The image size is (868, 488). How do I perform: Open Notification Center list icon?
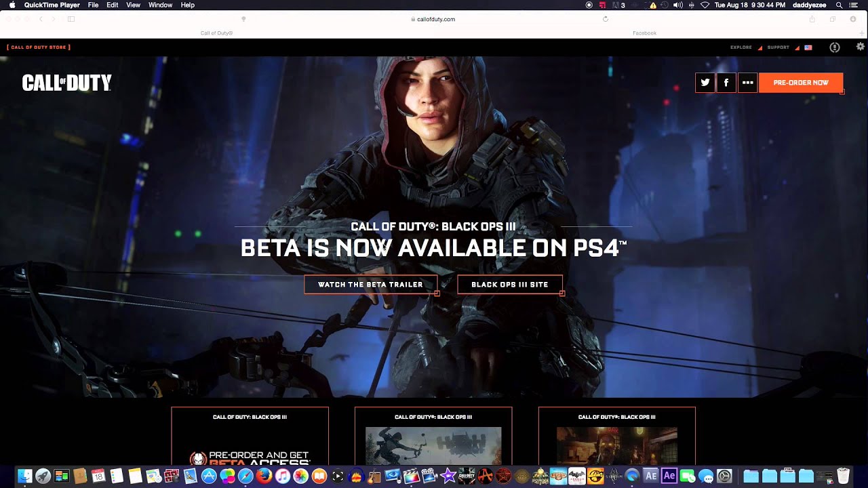pos(854,5)
